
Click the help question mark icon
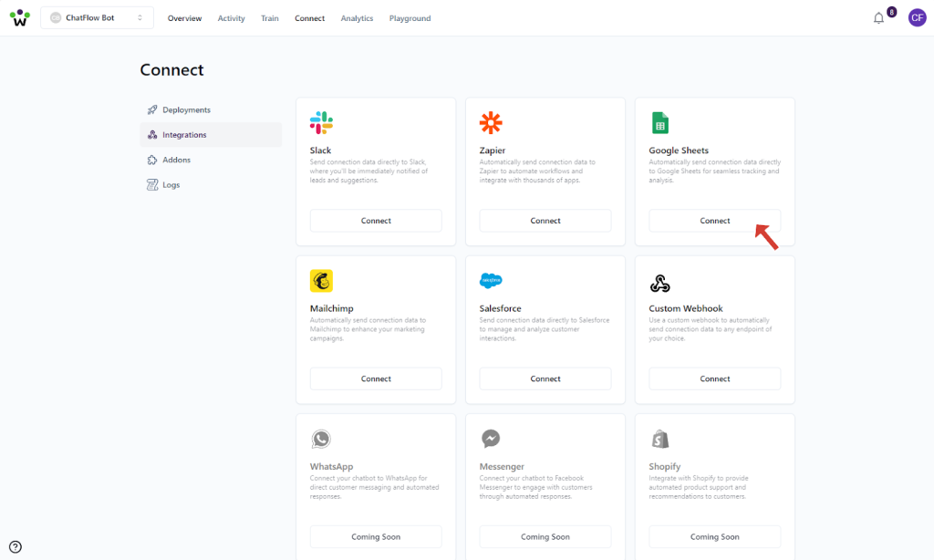pos(15,546)
